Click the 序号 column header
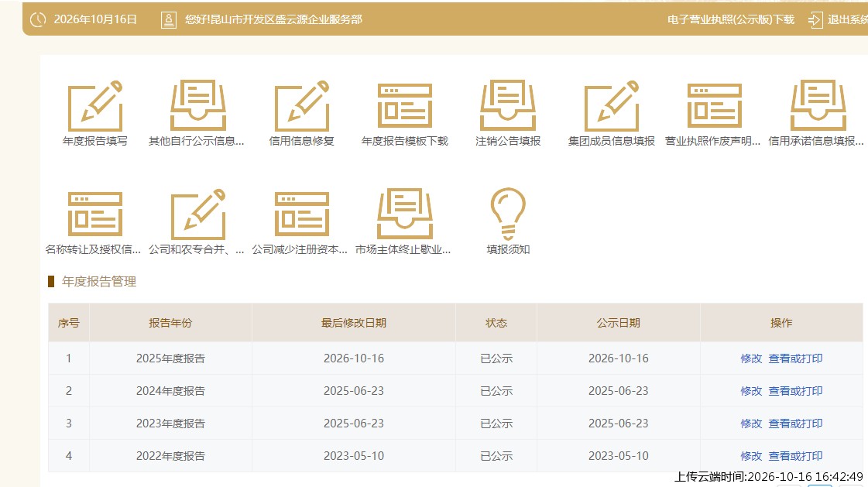 69,323
